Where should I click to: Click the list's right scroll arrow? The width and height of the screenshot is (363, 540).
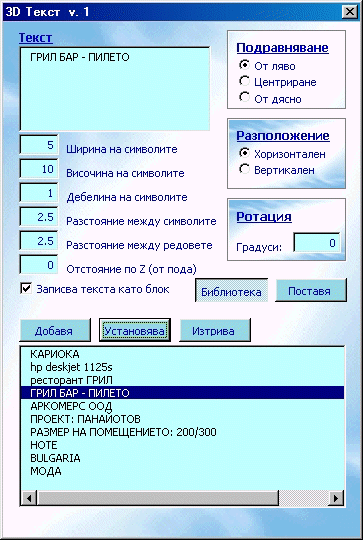click(335, 498)
